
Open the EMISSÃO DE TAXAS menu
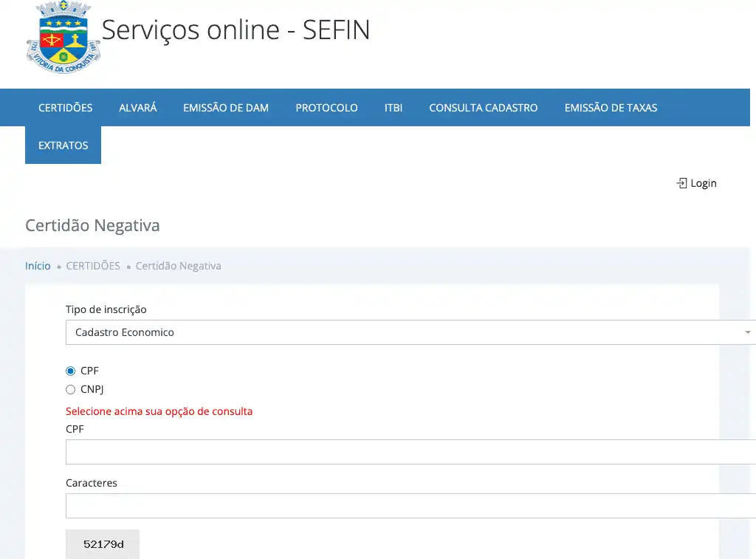point(611,108)
